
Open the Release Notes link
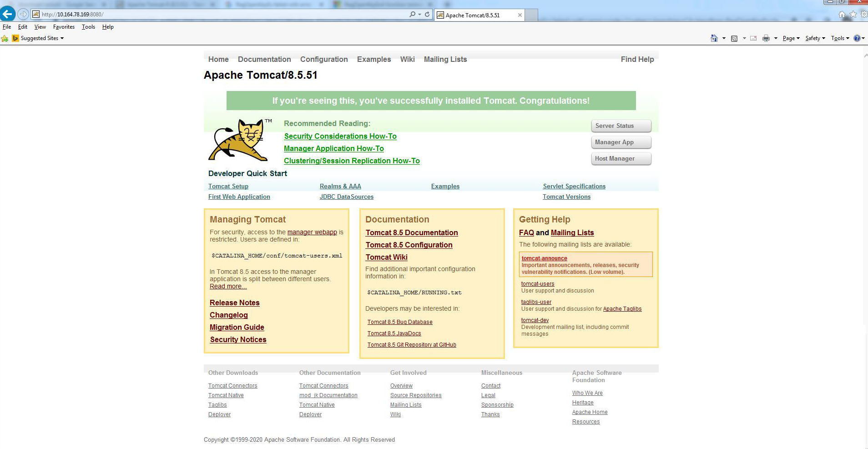235,303
